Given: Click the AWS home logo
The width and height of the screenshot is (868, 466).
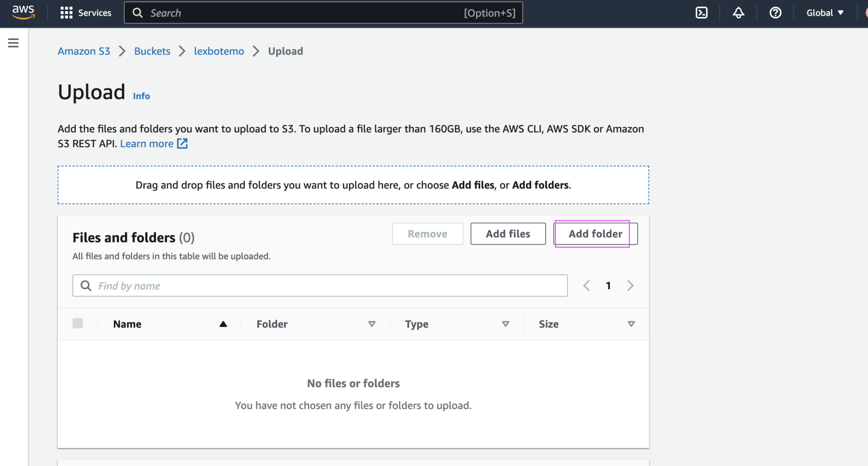Looking at the screenshot, I should (23, 13).
